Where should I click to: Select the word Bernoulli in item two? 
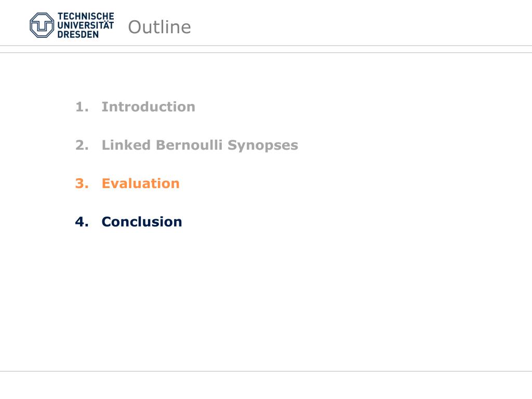pyautogui.click(x=189, y=145)
